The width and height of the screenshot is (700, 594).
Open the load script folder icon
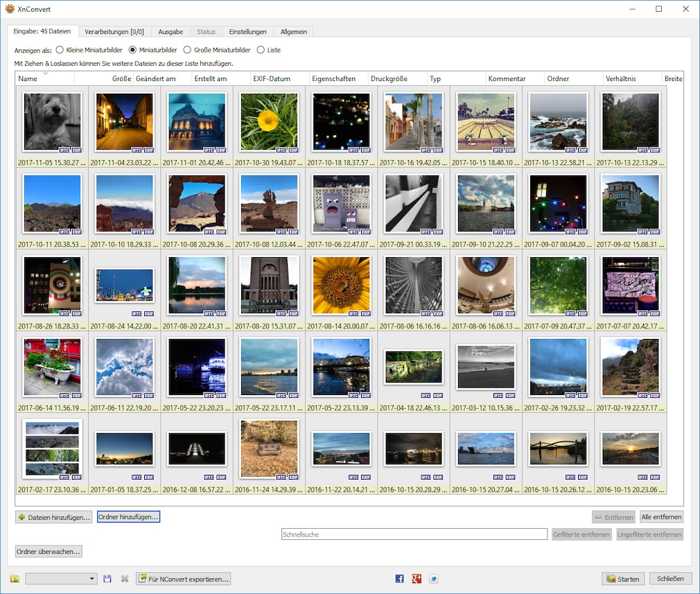pos(15,579)
